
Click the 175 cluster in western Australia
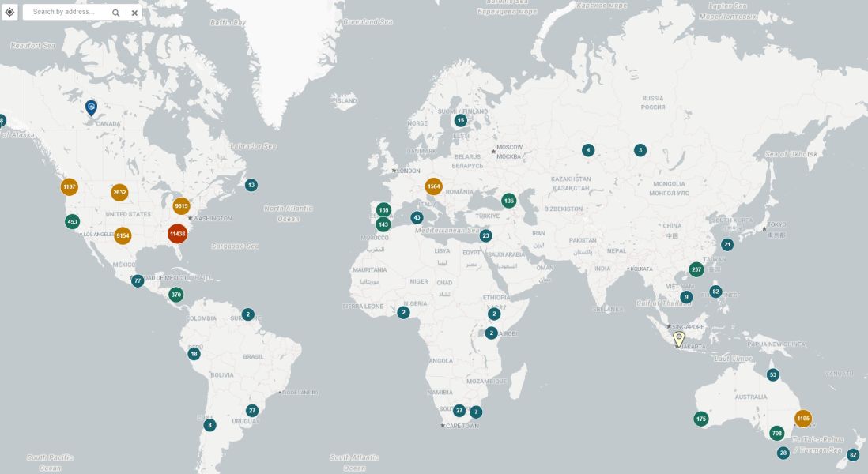[701, 417]
